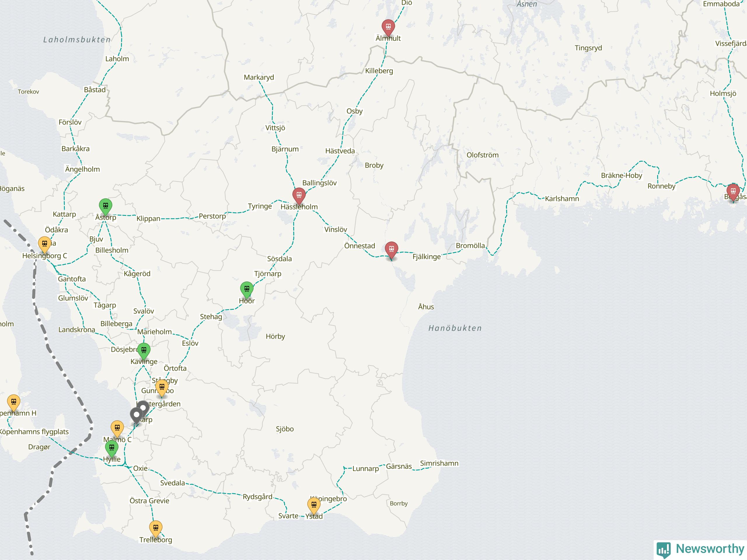
Task: Click the Bjärnum label
Action: click(x=285, y=149)
